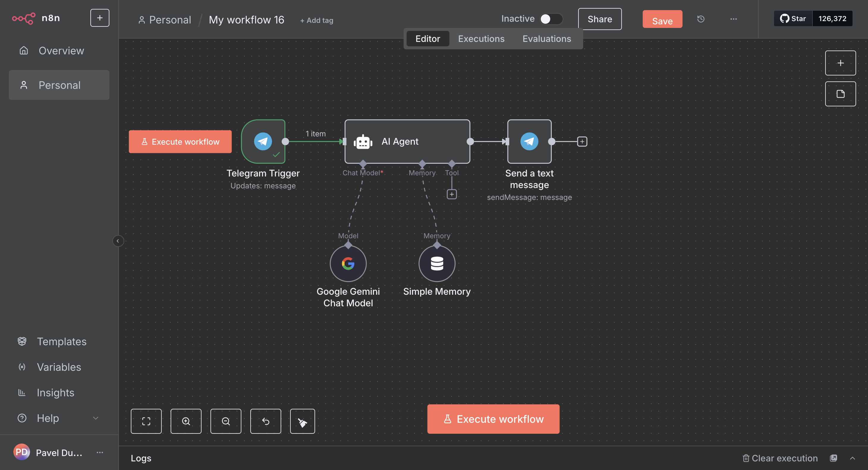Switch to the Executions tab
The height and width of the screenshot is (470, 868).
481,39
